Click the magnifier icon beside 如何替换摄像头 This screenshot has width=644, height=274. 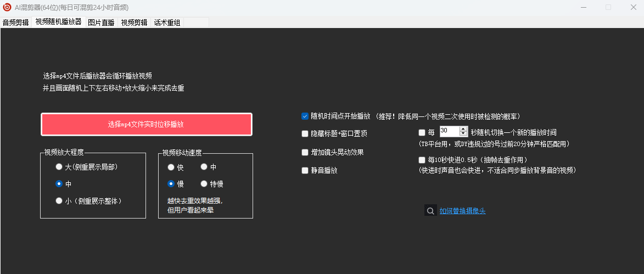click(430, 210)
